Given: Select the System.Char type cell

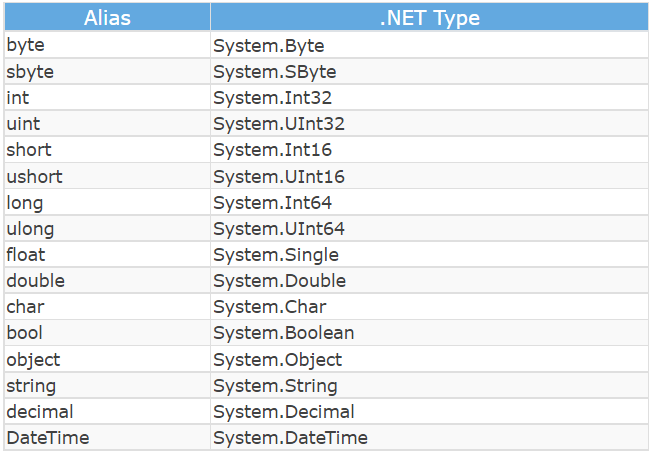Looking at the screenshot, I should [430, 307].
